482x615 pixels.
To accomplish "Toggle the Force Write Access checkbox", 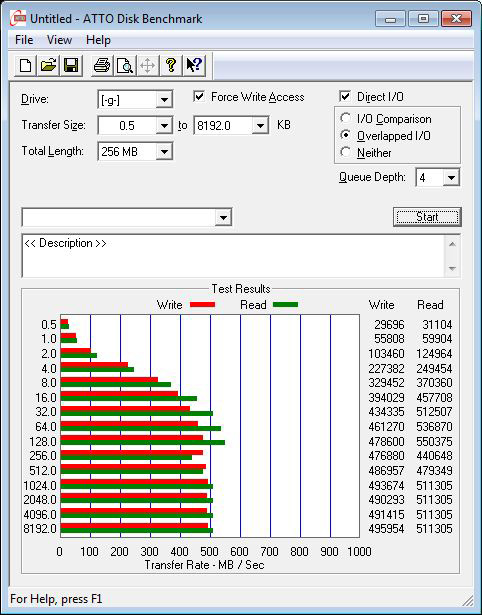I will coord(199,96).
